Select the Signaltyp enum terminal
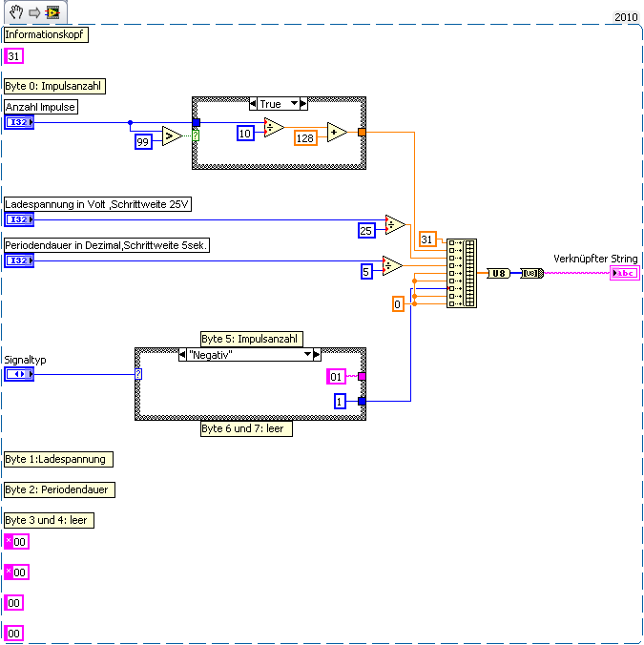Image resolution: width=644 pixels, height=645 pixels. click(x=19, y=374)
